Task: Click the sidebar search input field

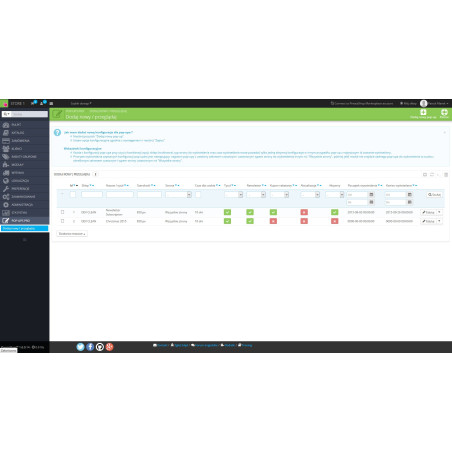Action: 29,114
